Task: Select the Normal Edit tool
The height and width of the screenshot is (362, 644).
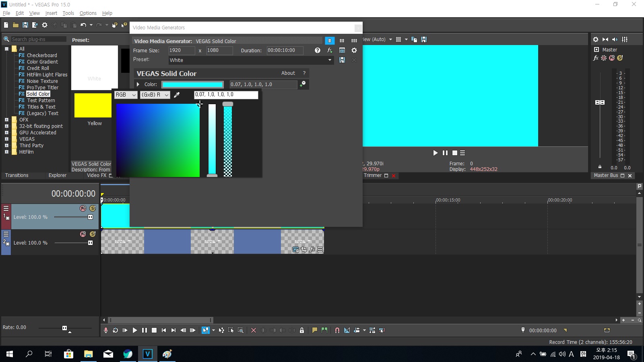Action: (205, 330)
